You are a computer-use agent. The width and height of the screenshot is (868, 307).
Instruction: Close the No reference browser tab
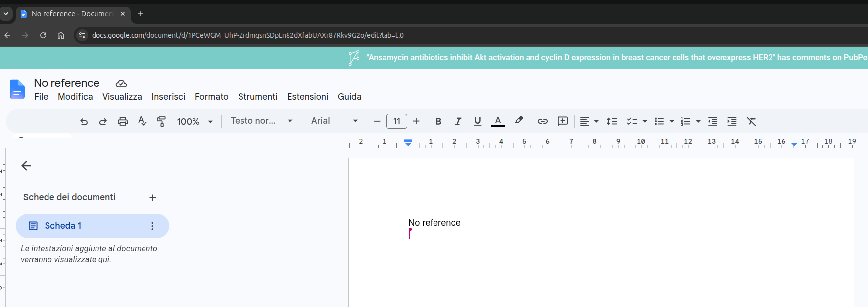click(x=123, y=14)
